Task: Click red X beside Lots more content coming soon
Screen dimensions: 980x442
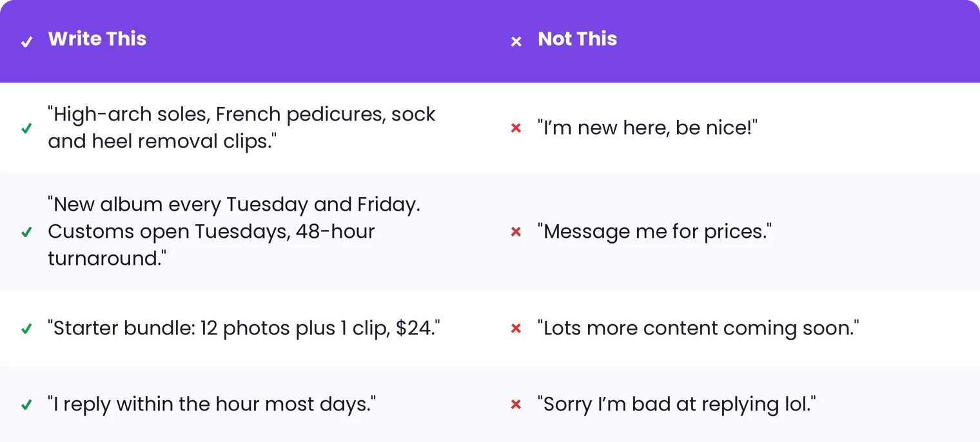Action: tap(516, 329)
